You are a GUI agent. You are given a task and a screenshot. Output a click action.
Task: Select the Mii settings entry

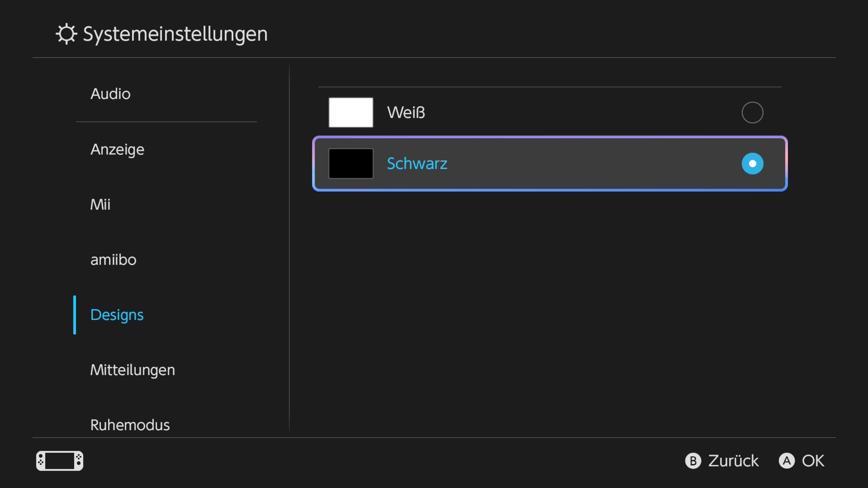click(100, 204)
